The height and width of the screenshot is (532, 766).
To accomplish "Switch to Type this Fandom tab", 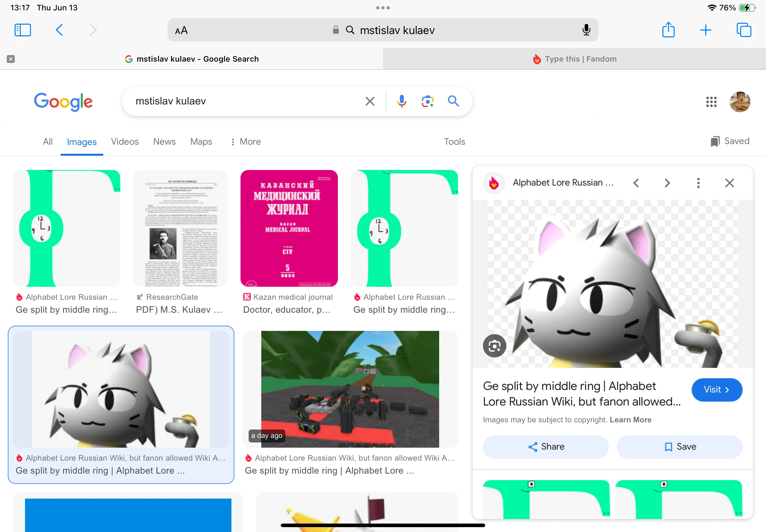I will pos(574,59).
